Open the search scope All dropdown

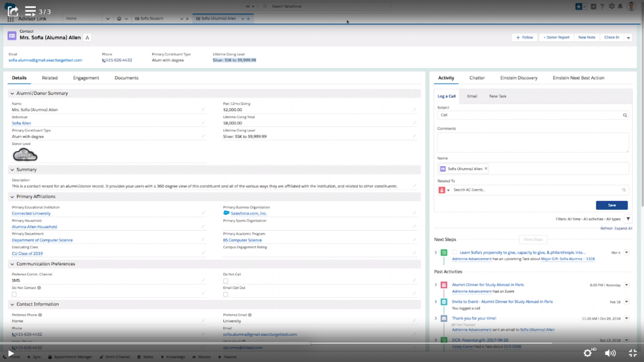250,6
